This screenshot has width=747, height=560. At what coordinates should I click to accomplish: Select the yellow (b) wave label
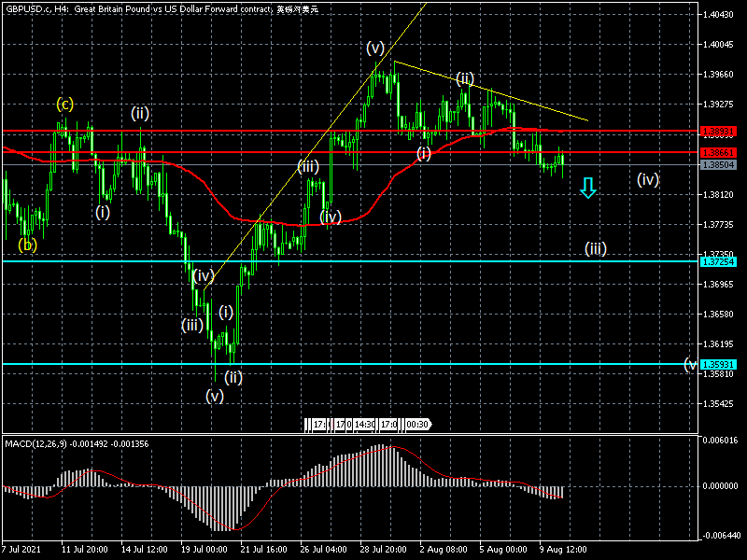coord(28,245)
